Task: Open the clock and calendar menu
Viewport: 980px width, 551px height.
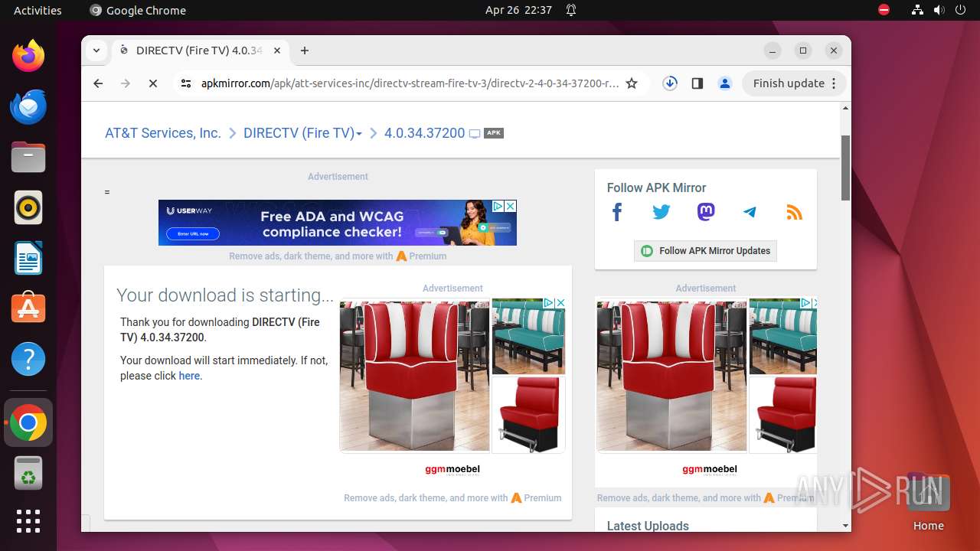Action: pyautogui.click(x=518, y=10)
